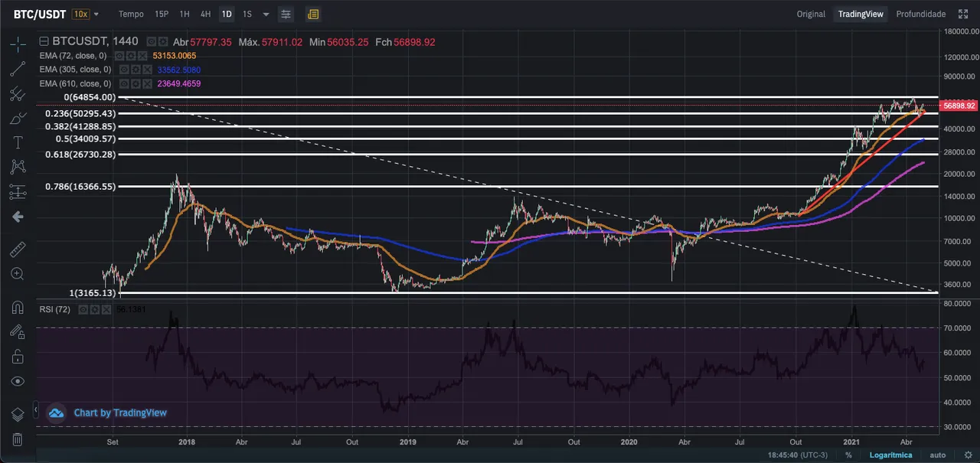The image size is (980, 463).
Task: Select the brush drawing tool
Action: pos(18,119)
